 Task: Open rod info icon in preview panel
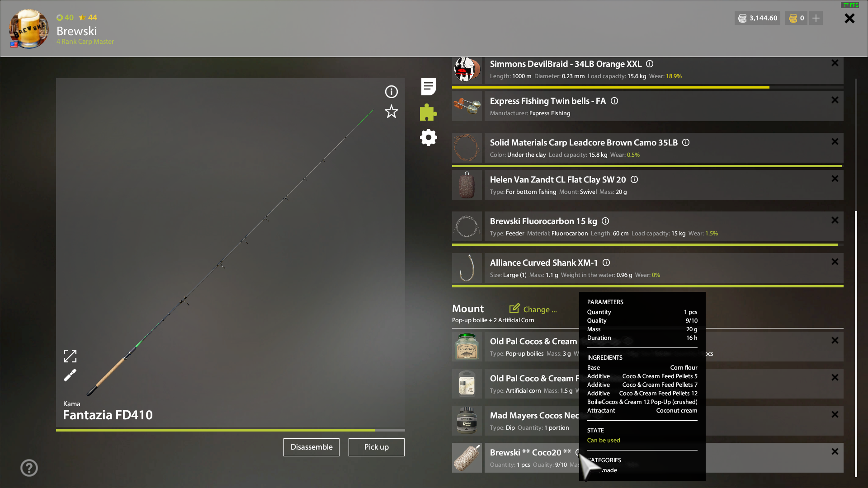click(391, 92)
